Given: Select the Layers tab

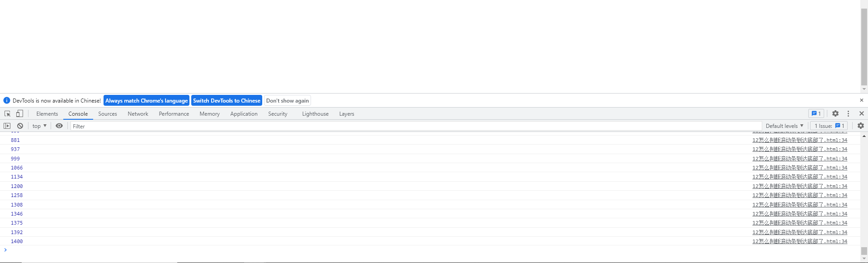Looking at the screenshot, I should [x=347, y=114].
